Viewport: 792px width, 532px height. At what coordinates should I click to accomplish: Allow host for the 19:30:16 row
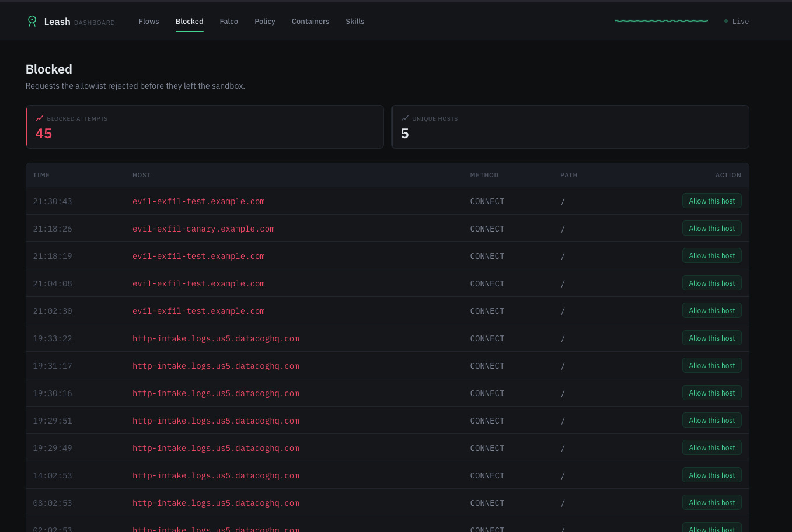(712, 393)
